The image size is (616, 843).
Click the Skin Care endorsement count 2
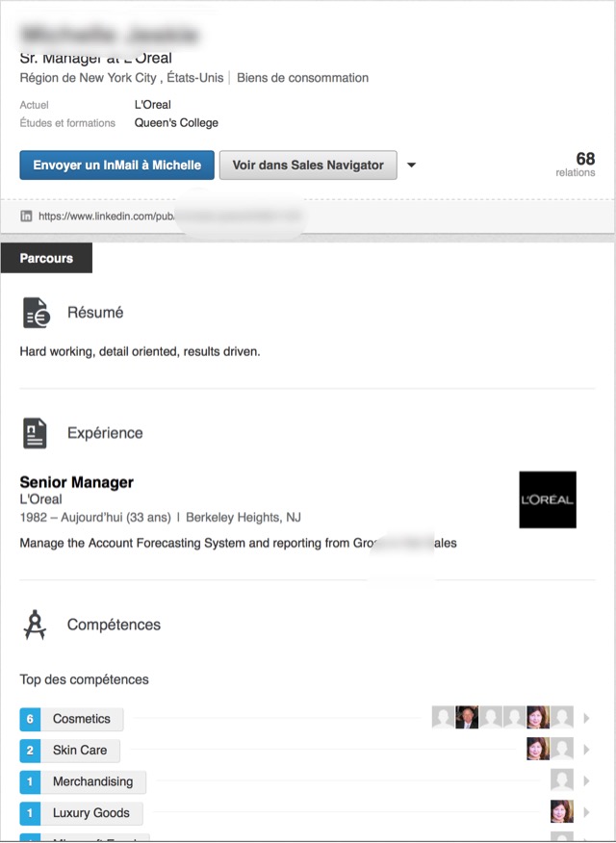[30, 750]
